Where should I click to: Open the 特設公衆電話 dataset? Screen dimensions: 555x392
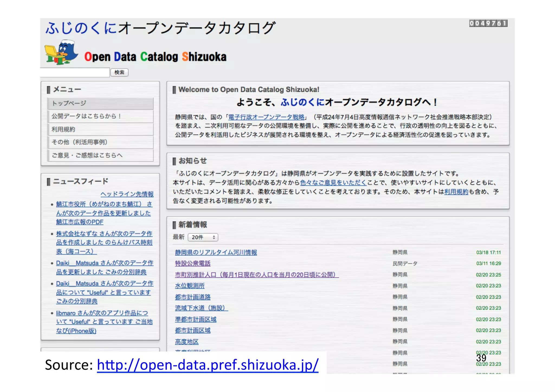click(x=192, y=263)
